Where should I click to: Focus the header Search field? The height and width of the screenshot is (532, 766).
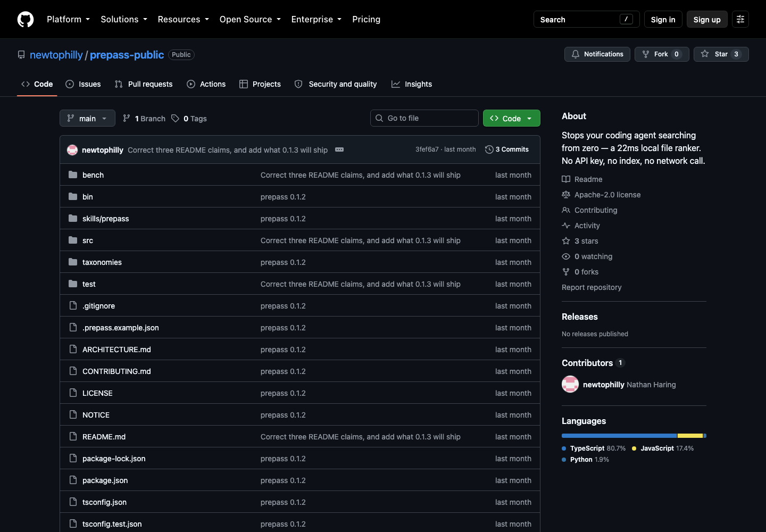click(586, 19)
